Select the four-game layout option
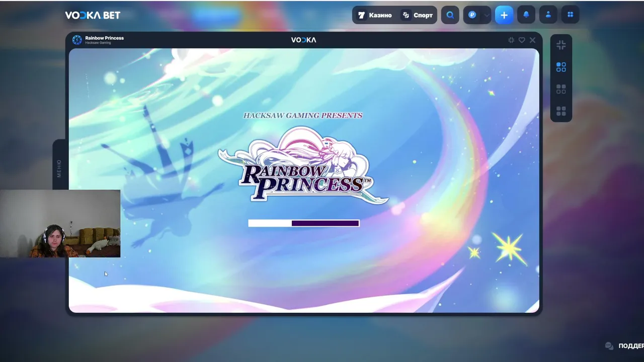Viewport: 644px width, 362px height. point(561,111)
